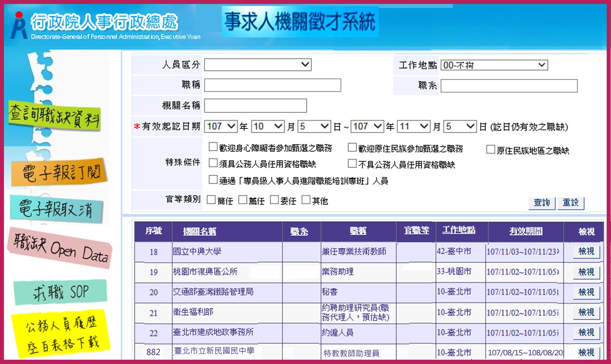Open the start day 5 dropdown

314,126
